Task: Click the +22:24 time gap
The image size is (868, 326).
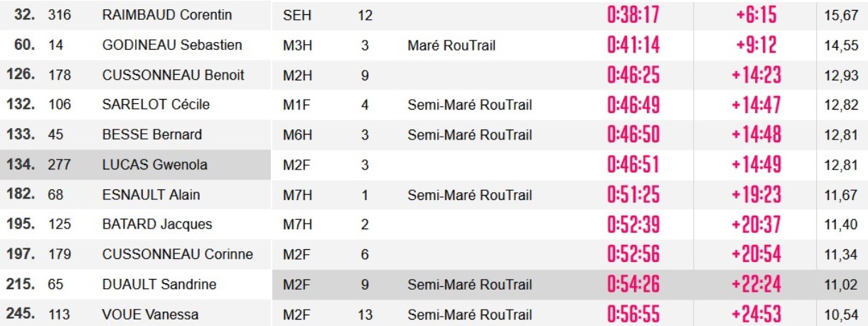Action: pos(756,284)
